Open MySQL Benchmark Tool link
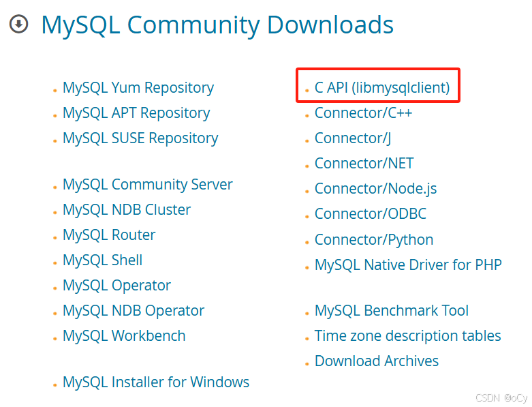This screenshot has width=532, height=407. tap(392, 311)
